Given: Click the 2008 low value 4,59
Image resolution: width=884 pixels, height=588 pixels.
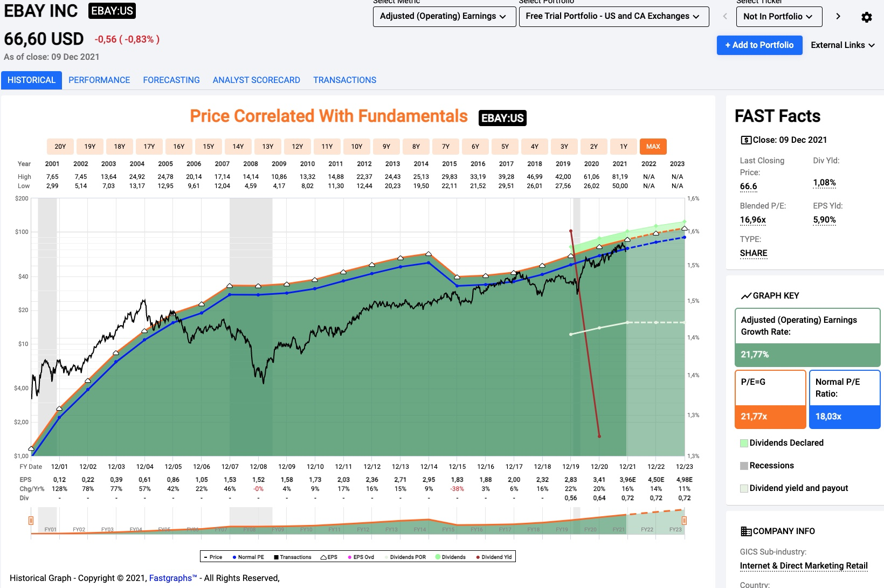Looking at the screenshot, I should [251, 186].
